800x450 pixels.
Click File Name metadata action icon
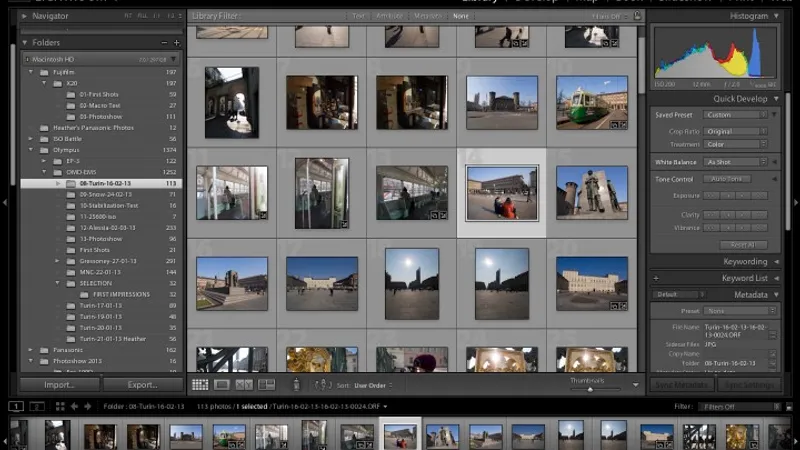pos(773,335)
